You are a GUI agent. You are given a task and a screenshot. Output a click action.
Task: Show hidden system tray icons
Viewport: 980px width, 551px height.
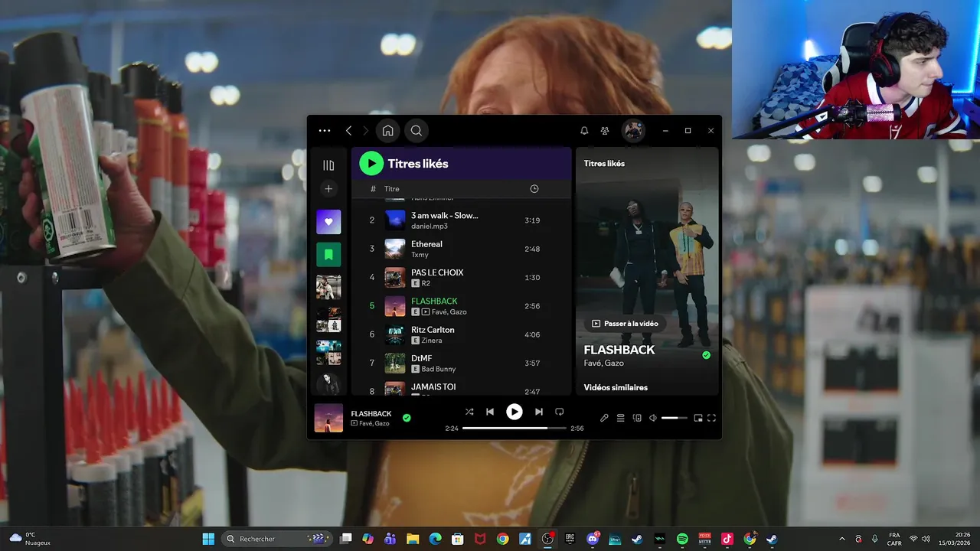842,539
